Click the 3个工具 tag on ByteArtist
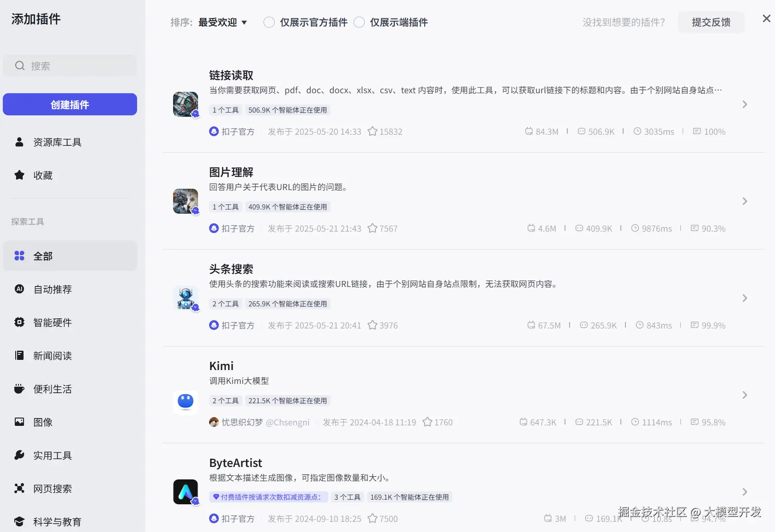 pos(348,497)
